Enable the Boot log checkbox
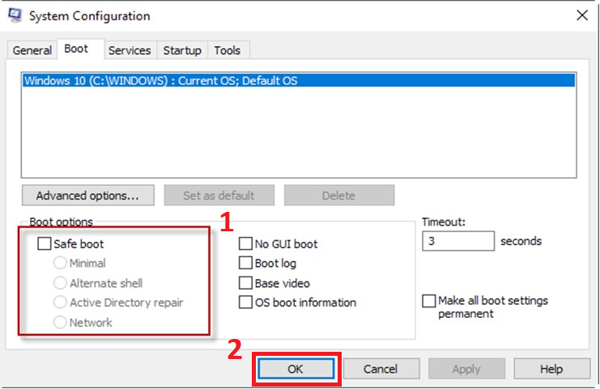This screenshot has height=389, width=600. 245,263
